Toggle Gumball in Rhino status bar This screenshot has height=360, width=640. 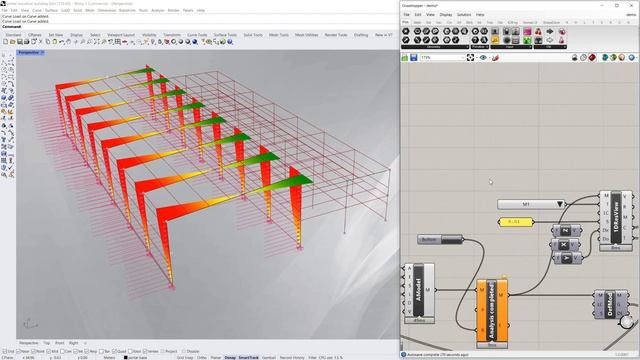[269, 358]
